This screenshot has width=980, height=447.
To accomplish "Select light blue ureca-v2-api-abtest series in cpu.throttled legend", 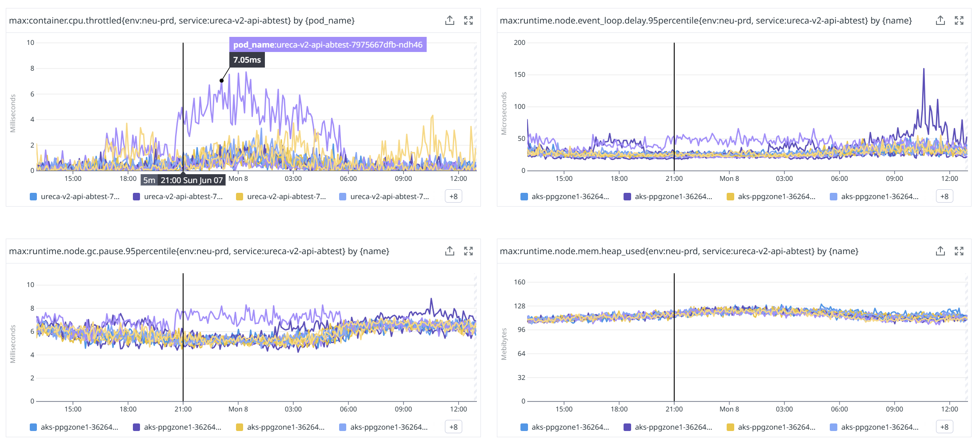I will coord(384,196).
